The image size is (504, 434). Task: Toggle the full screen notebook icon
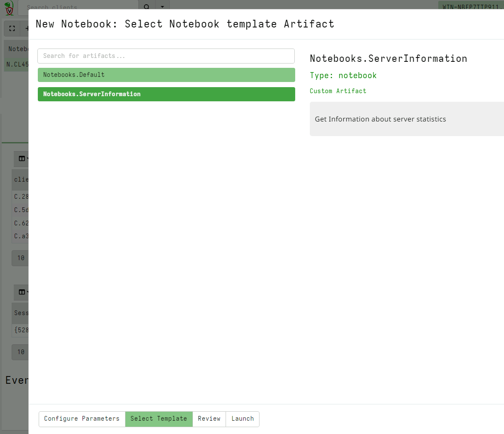pos(12,28)
